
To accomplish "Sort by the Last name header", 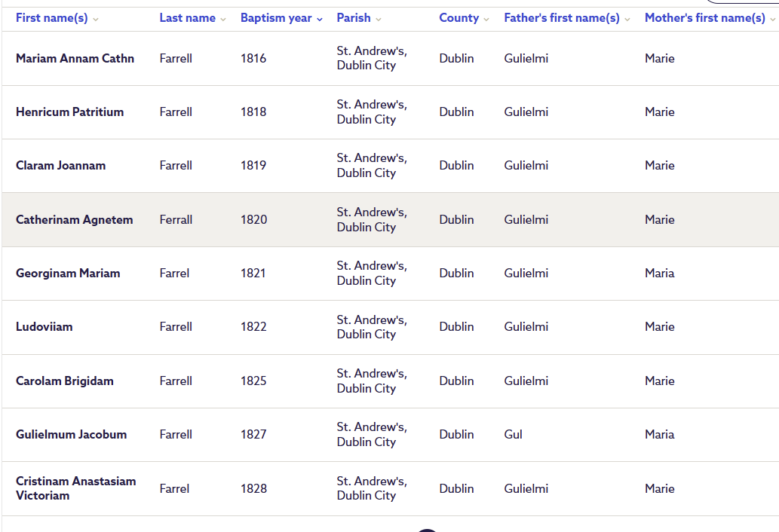I will [x=187, y=18].
